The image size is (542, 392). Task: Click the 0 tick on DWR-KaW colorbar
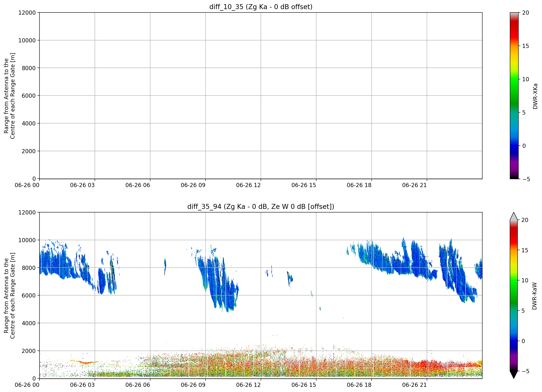coord(523,341)
